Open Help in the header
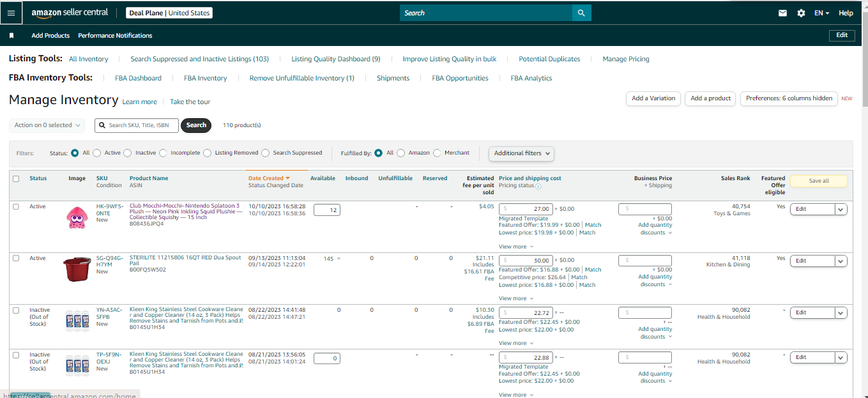 pos(846,13)
